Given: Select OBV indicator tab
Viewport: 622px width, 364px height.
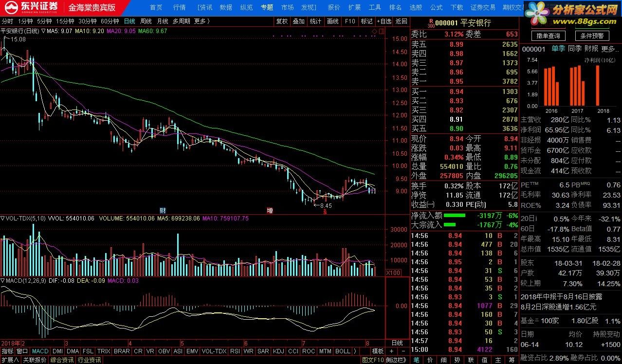Looking at the screenshot, I should click(x=165, y=351).
